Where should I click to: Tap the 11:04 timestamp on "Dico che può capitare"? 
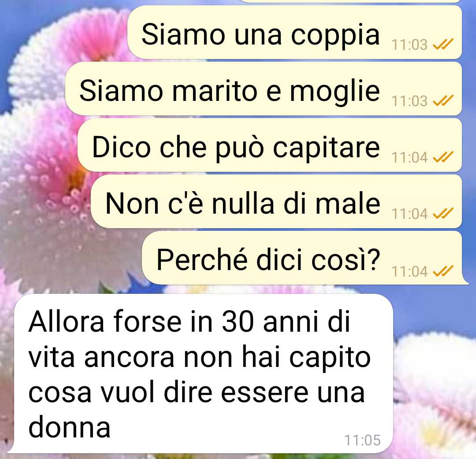click(x=409, y=157)
